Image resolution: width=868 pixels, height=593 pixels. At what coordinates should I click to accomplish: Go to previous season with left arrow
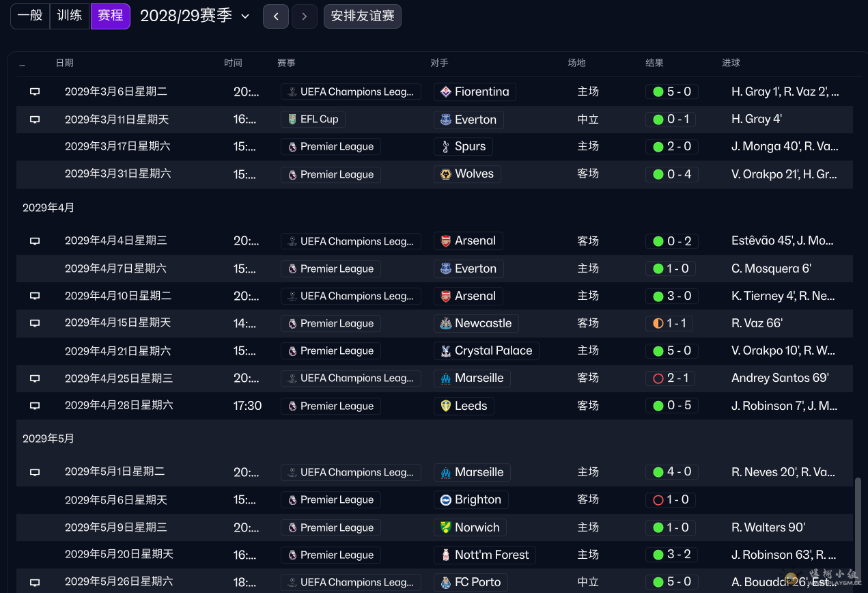tap(276, 16)
